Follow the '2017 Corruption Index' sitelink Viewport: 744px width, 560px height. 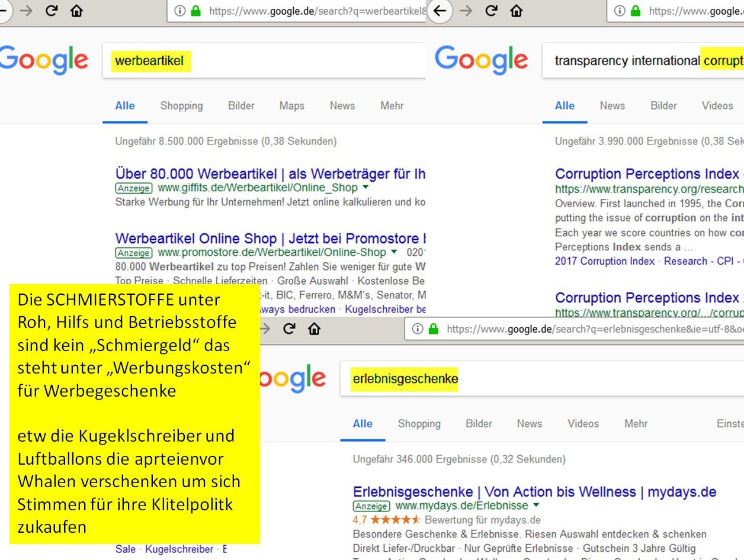605,261
